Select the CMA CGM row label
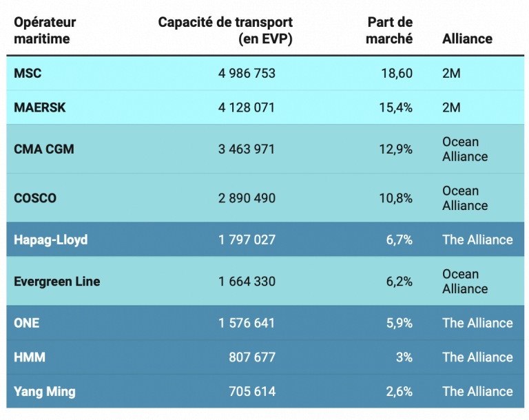529x420 pixels. coord(44,149)
